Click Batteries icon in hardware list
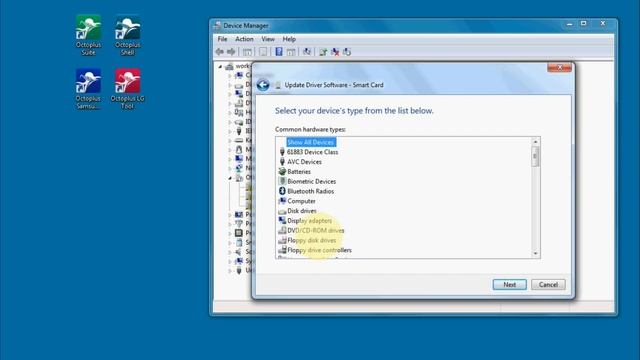The width and height of the screenshot is (640, 360). point(282,171)
